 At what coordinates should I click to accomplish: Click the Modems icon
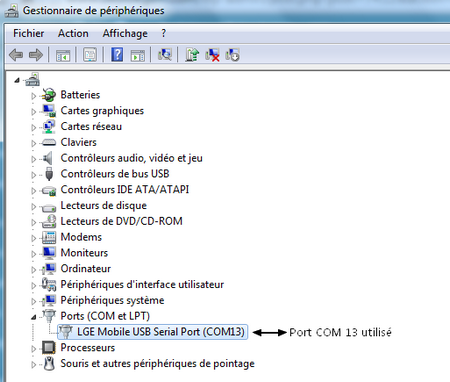[49, 237]
